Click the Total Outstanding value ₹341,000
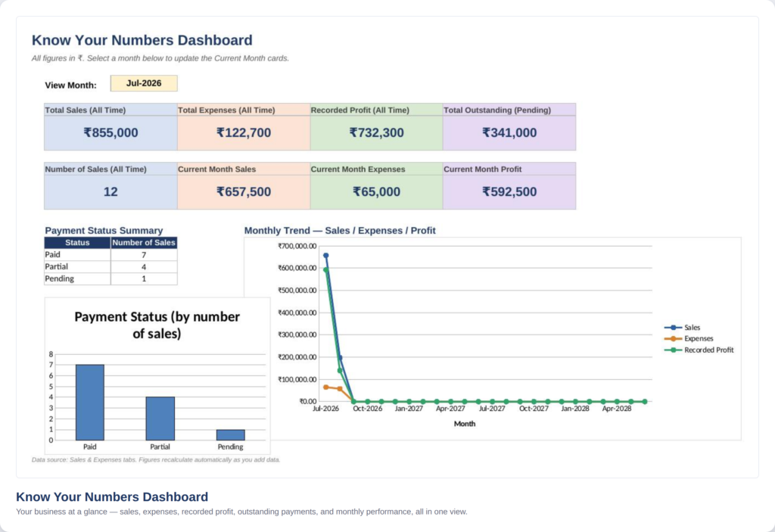Viewport: 775px width, 532px height. tap(509, 132)
